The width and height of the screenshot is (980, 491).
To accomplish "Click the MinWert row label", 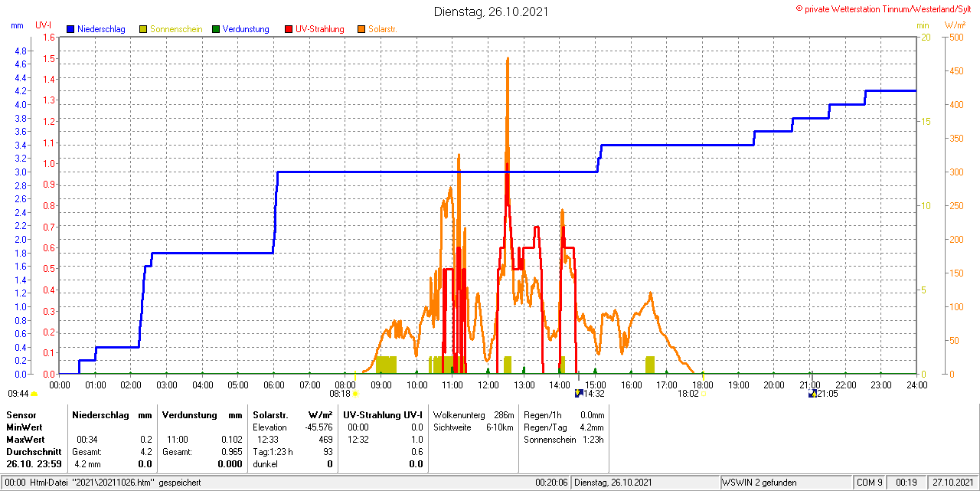I will pos(24,427).
